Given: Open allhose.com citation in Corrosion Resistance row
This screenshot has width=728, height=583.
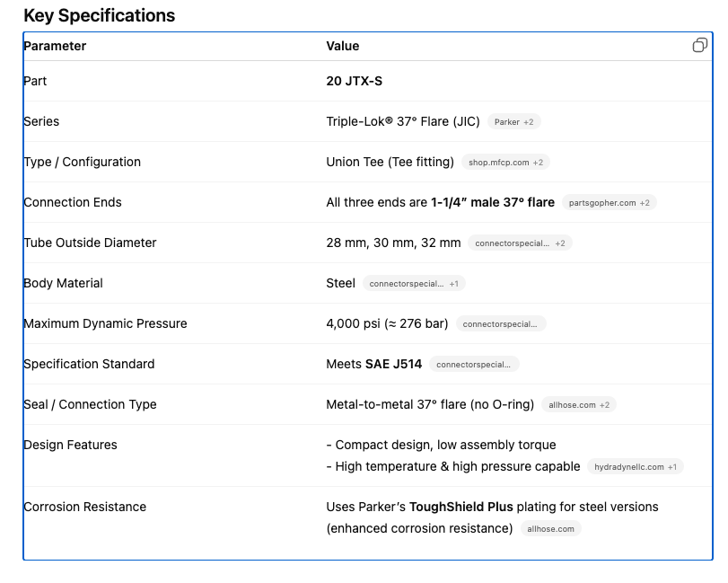Looking at the screenshot, I should tap(550, 529).
